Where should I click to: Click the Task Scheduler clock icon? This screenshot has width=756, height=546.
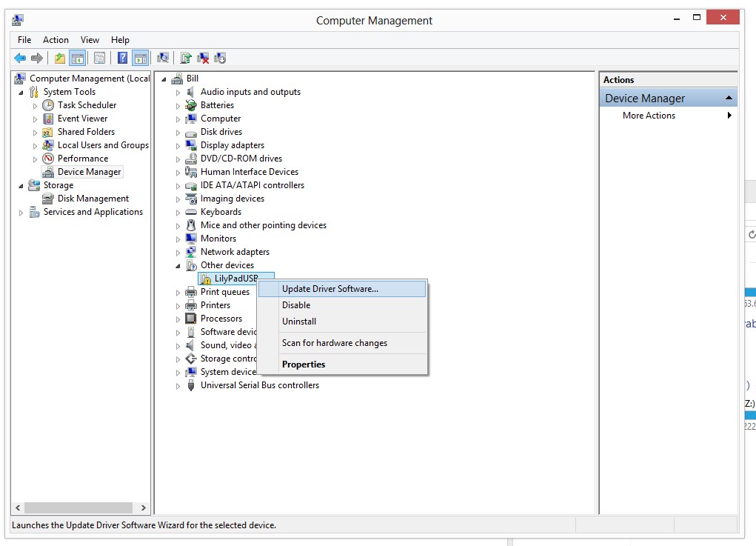click(x=47, y=105)
